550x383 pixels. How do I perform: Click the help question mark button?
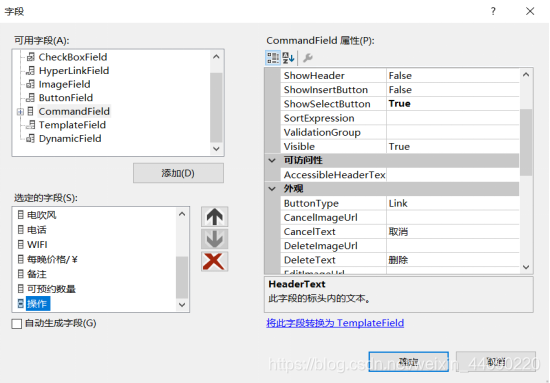pyautogui.click(x=493, y=11)
